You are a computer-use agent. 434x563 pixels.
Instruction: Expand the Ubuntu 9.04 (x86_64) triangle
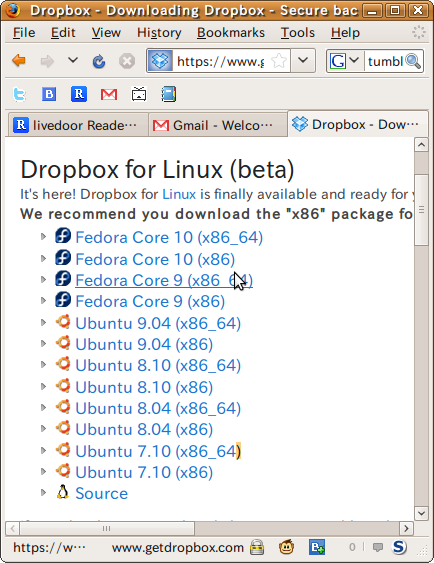click(x=43, y=322)
